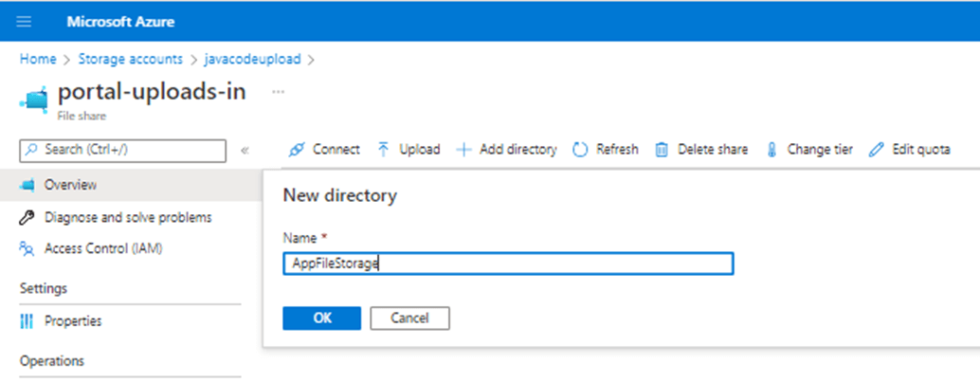This screenshot has height=382, width=980.
Task: Click the Edit quota pencil icon
Action: (x=877, y=150)
